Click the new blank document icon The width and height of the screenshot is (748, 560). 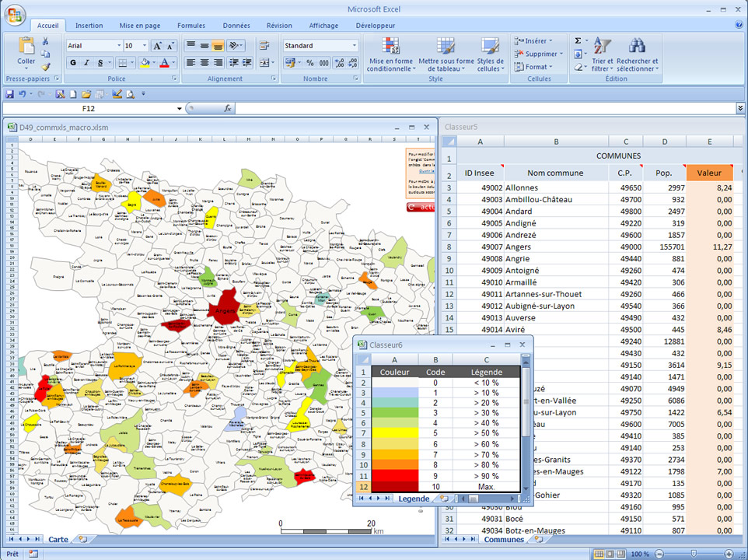73,94
